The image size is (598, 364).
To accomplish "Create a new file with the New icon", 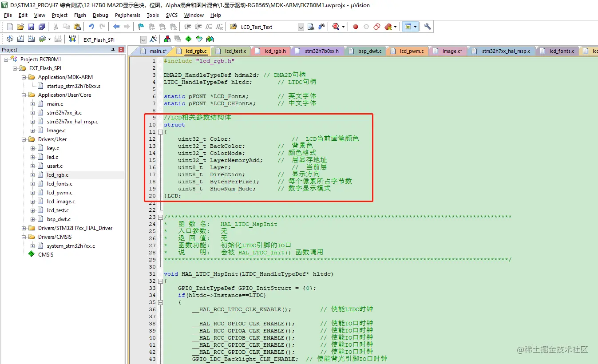I will coord(10,27).
